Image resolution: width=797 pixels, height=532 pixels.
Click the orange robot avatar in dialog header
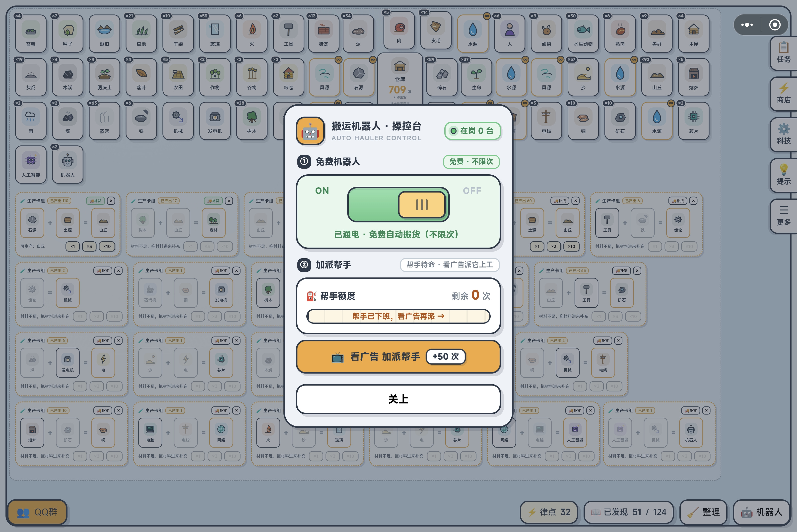pyautogui.click(x=310, y=131)
